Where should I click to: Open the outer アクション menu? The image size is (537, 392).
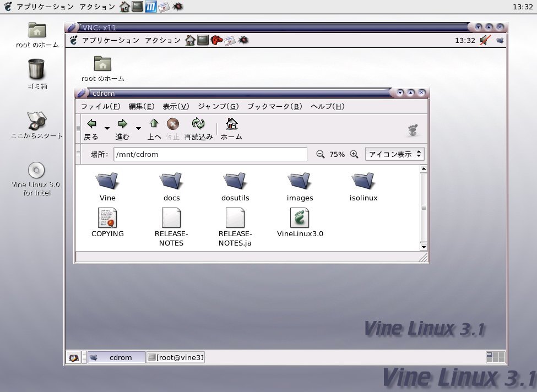(x=97, y=7)
